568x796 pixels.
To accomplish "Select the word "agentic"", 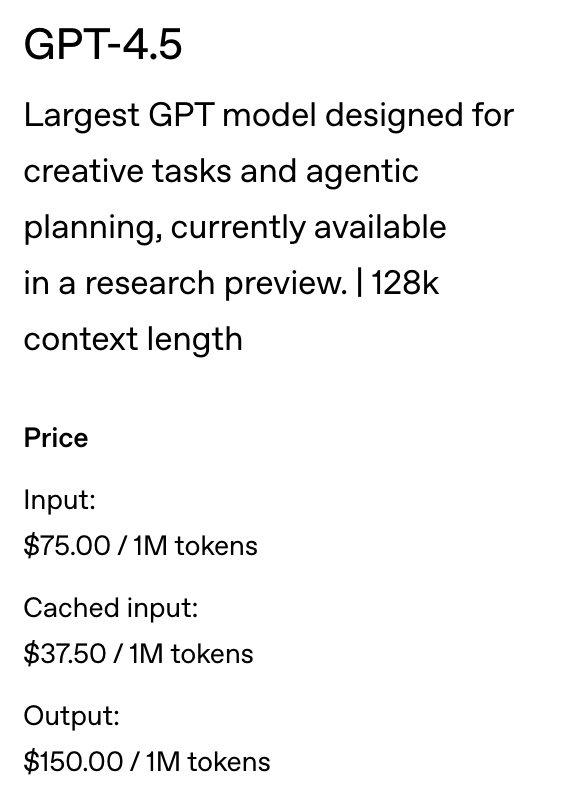I will pyautogui.click(x=362, y=173).
